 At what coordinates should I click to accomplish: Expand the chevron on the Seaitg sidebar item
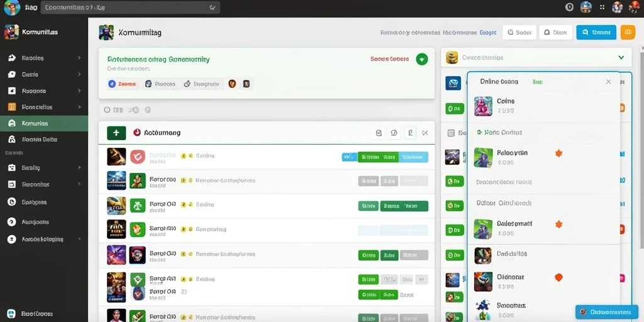point(79,167)
